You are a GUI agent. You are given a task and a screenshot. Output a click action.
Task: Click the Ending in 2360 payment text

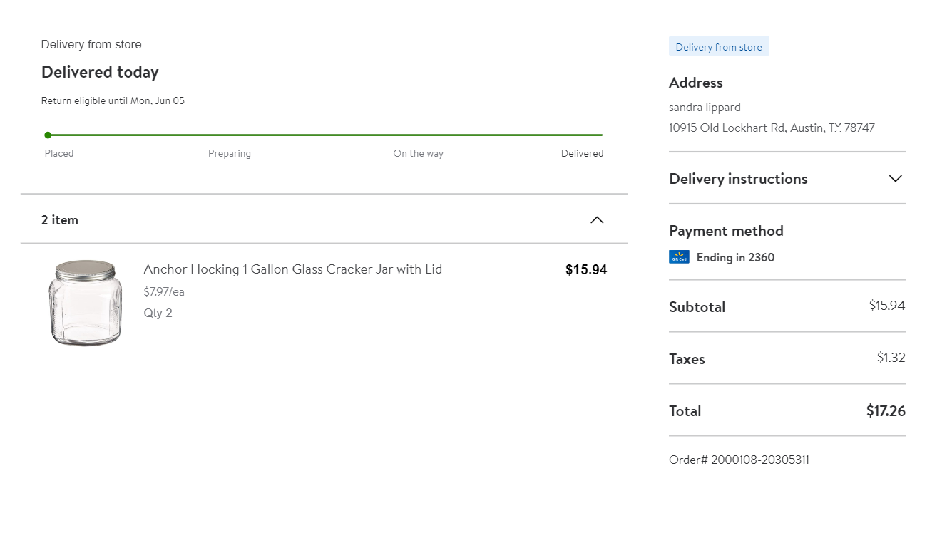[x=735, y=257]
